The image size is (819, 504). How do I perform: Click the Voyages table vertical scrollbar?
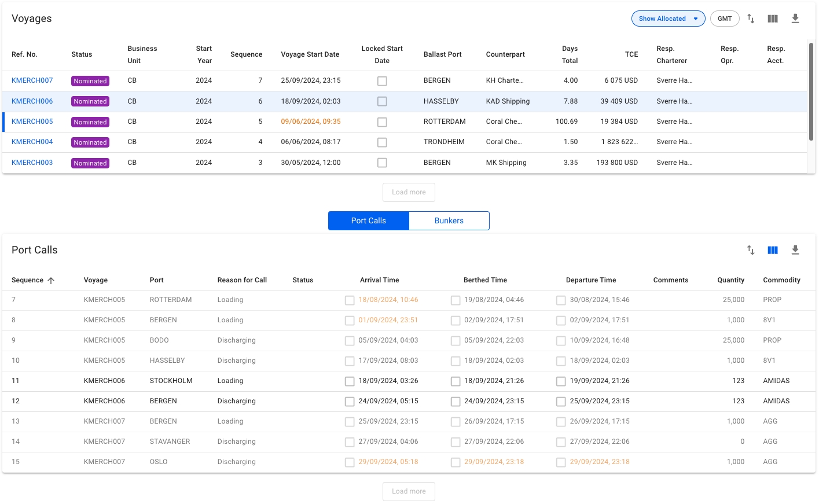pyautogui.click(x=811, y=93)
